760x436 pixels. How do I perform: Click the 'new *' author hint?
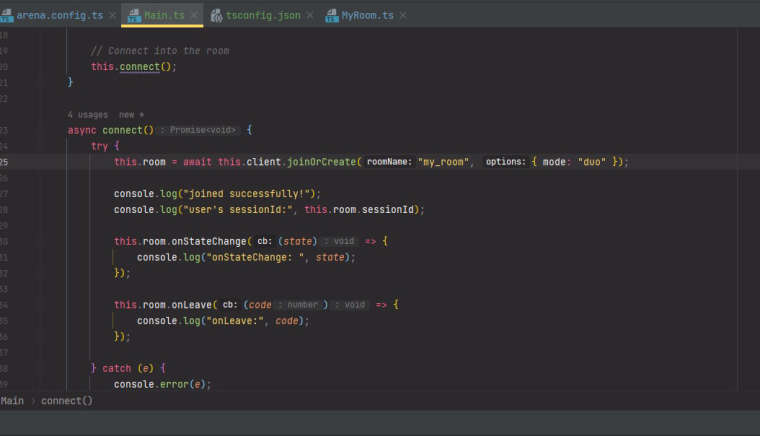[x=131, y=115]
